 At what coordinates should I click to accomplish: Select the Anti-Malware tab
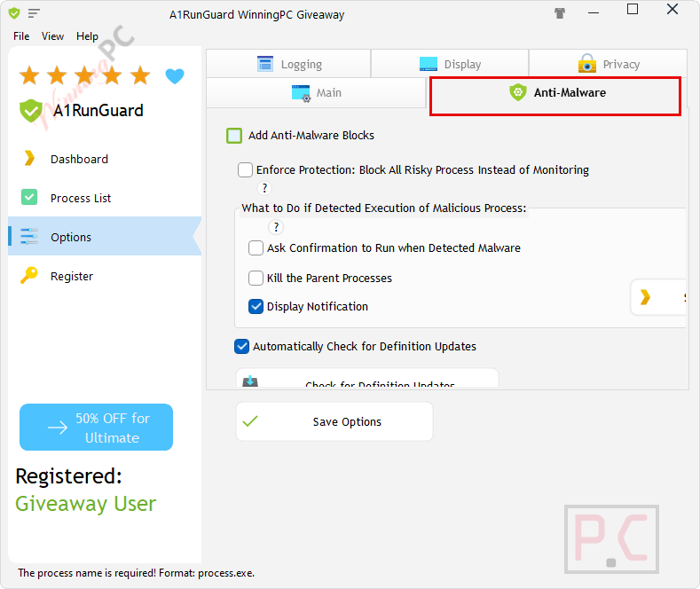(555, 96)
